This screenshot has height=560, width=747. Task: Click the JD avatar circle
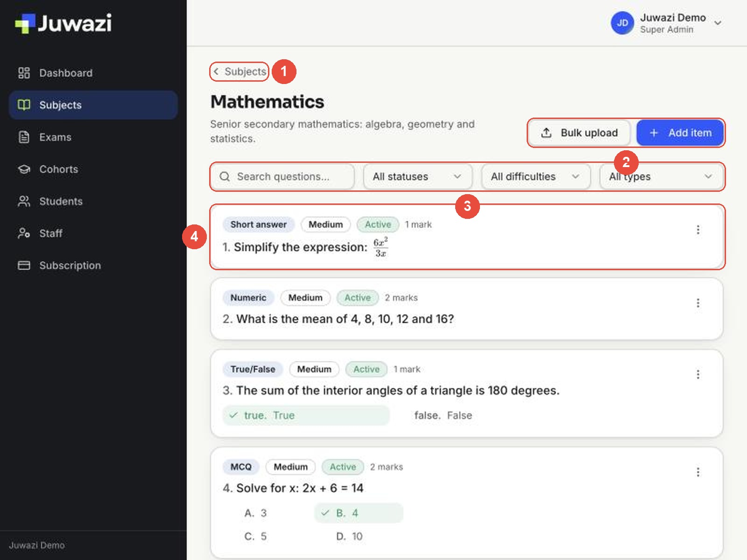click(622, 23)
